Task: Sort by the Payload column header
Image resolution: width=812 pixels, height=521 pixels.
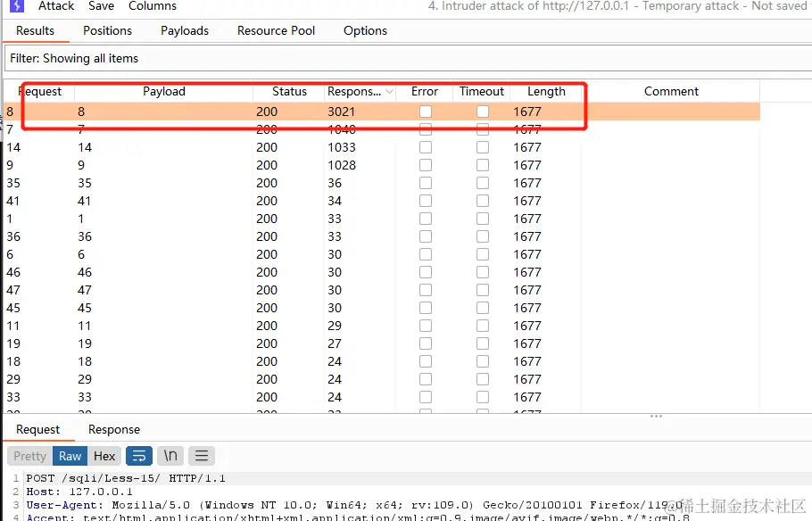Action: click(x=163, y=91)
